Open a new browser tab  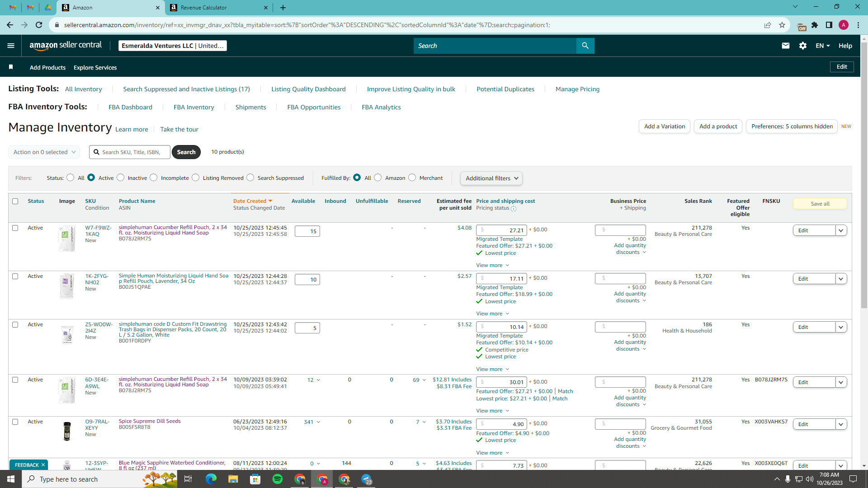(283, 8)
